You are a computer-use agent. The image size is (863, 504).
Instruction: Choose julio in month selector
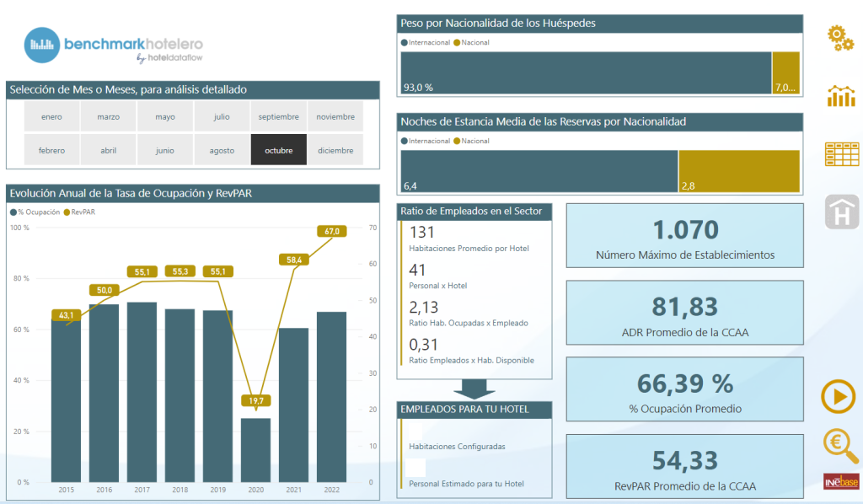tap(222, 116)
